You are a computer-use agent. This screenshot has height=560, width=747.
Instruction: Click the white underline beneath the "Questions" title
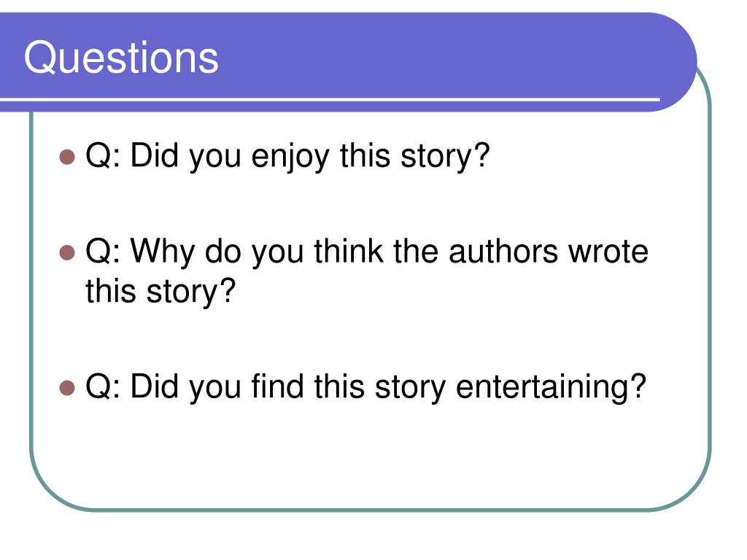pyautogui.click(x=330, y=99)
